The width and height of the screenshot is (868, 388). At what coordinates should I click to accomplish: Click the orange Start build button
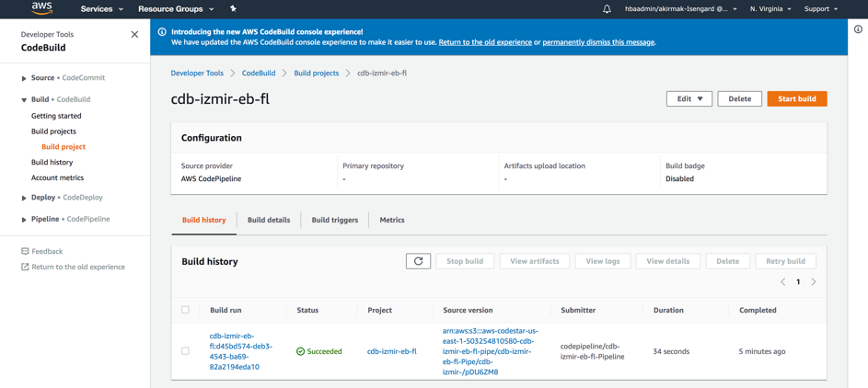(x=797, y=99)
